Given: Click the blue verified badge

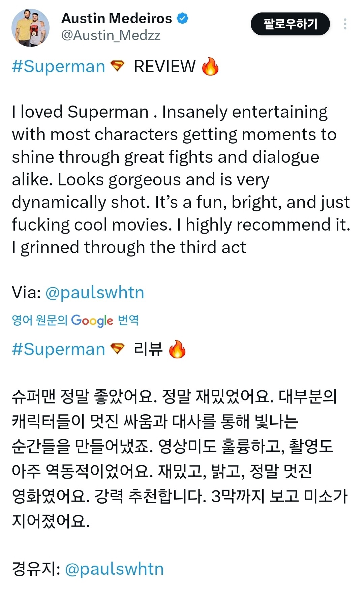Looking at the screenshot, I should pyautogui.click(x=182, y=18).
